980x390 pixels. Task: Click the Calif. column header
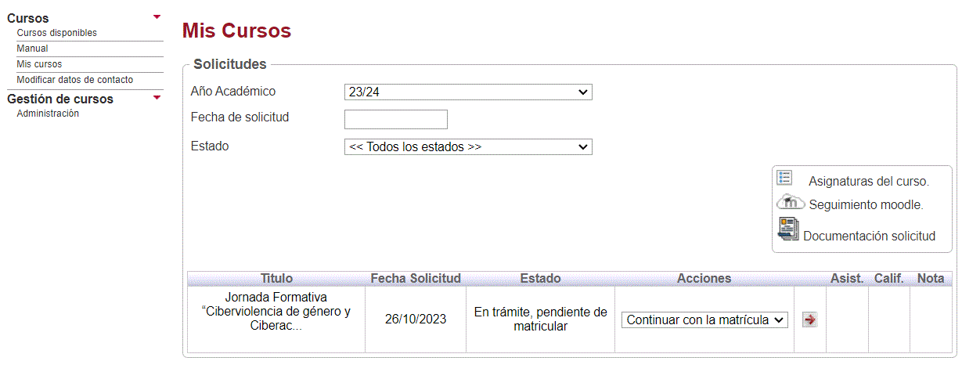(889, 278)
